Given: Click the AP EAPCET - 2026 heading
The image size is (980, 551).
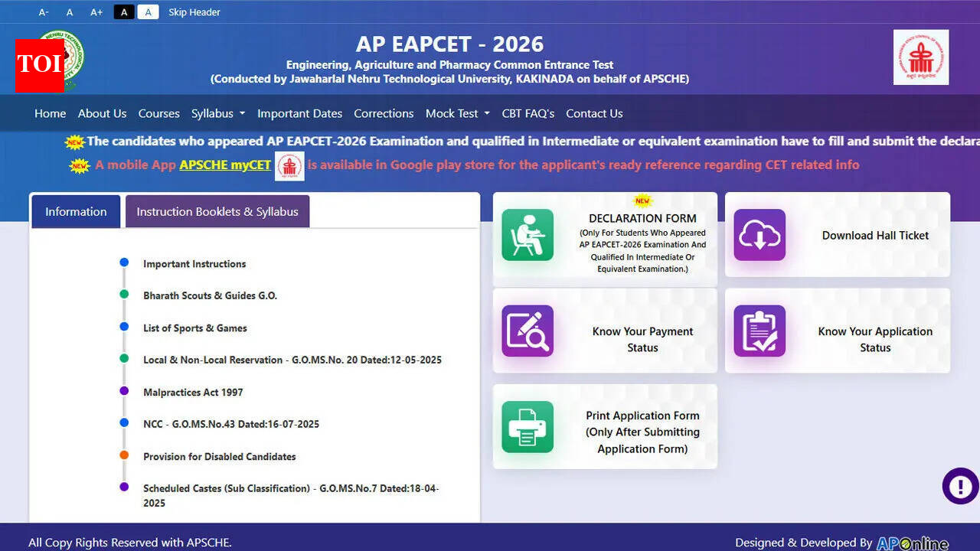Looking at the screenshot, I should (449, 44).
